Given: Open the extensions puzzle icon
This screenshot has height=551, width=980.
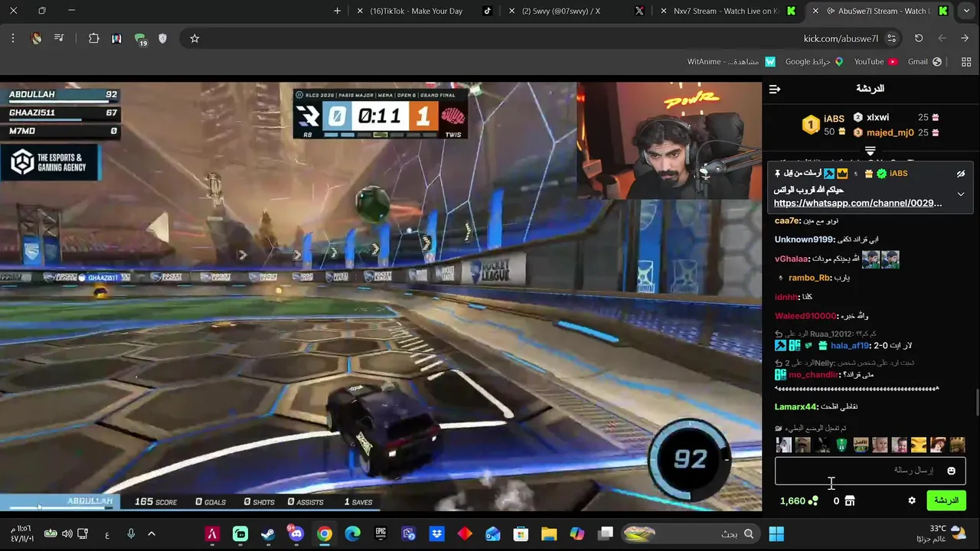Looking at the screenshot, I should pos(93,38).
